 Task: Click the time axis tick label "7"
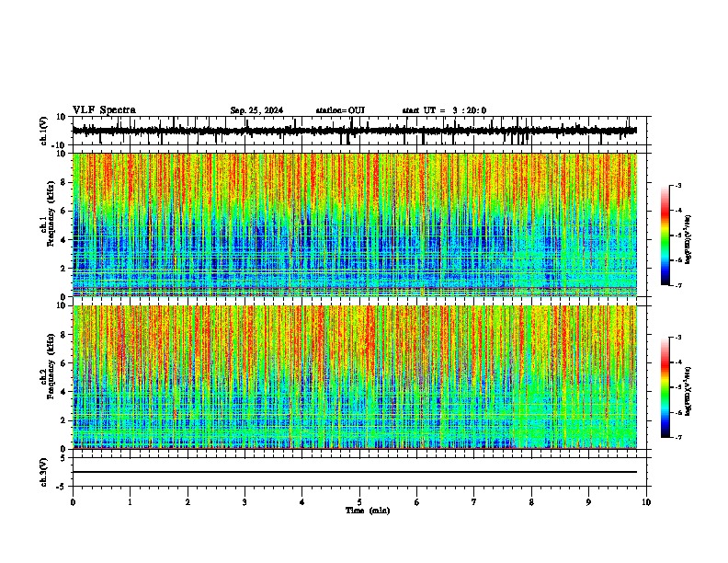pyautogui.click(x=474, y=502)
